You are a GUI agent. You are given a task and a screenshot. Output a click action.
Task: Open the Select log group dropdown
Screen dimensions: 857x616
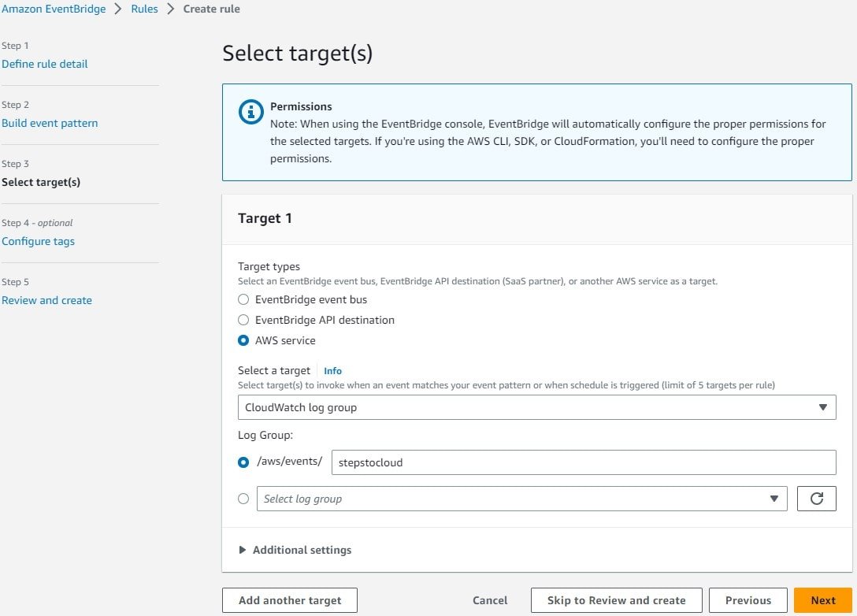click(x=521, y=499)
